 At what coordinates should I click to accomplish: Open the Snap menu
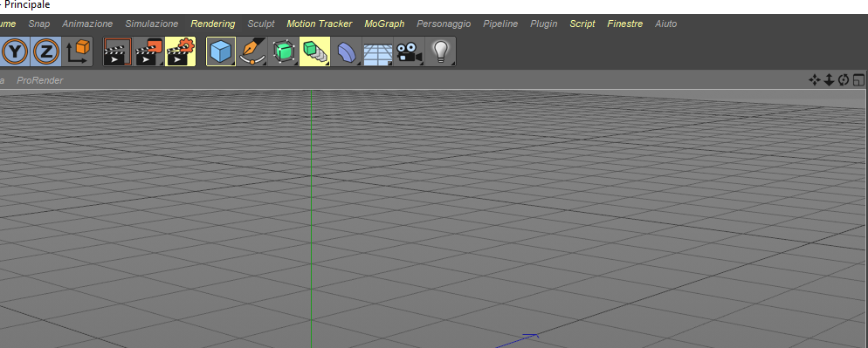[38, 24]
